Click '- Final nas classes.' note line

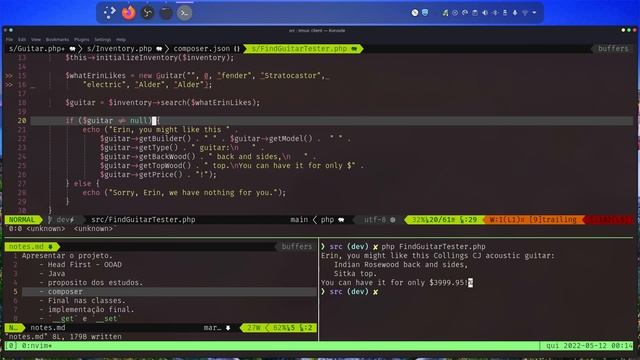point(82,300)
